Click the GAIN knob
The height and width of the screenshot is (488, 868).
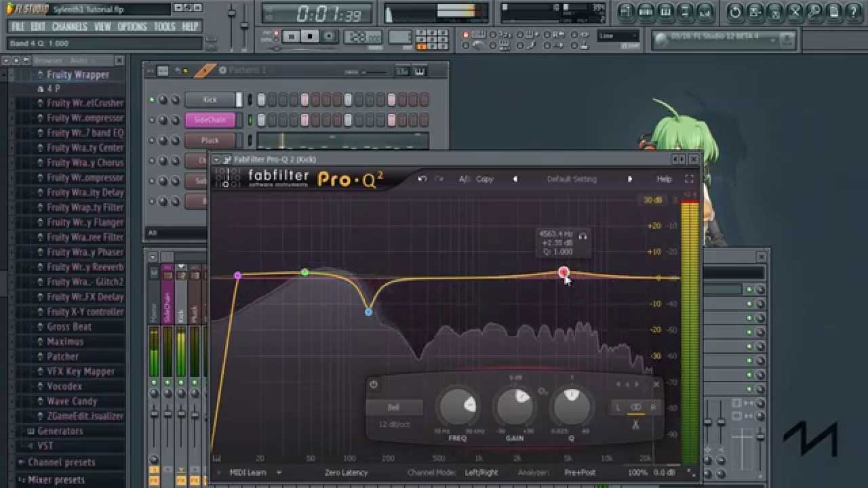point(515,407)
